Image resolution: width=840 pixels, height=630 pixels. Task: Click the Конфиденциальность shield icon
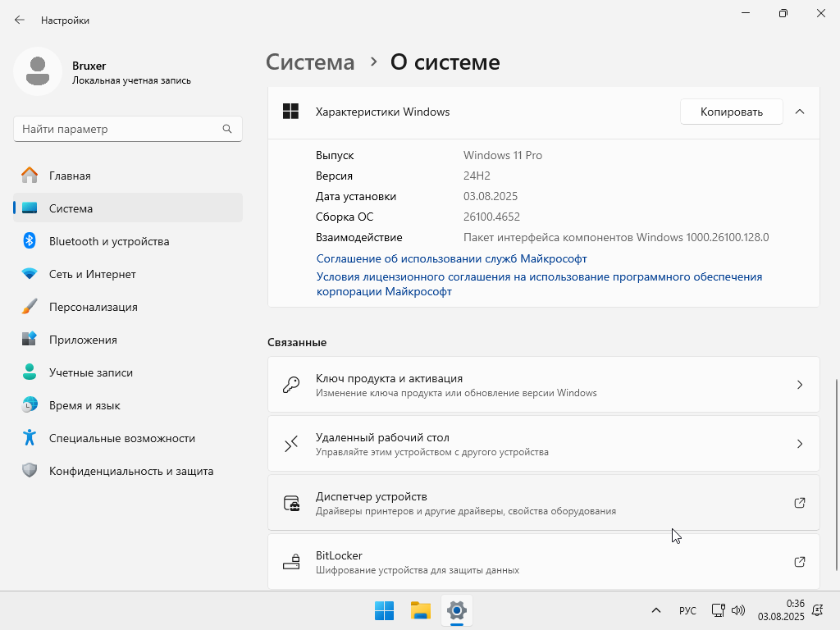(30, 470)
